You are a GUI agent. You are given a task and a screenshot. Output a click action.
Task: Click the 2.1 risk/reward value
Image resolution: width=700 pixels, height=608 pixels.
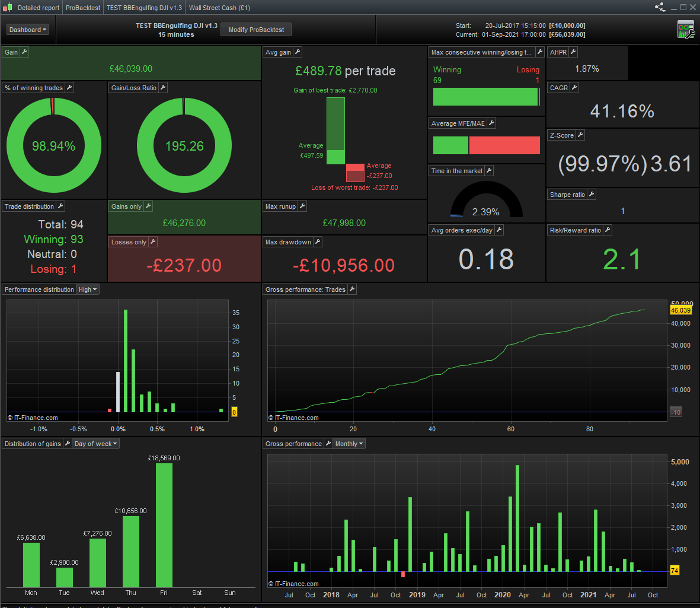point(622,259)
